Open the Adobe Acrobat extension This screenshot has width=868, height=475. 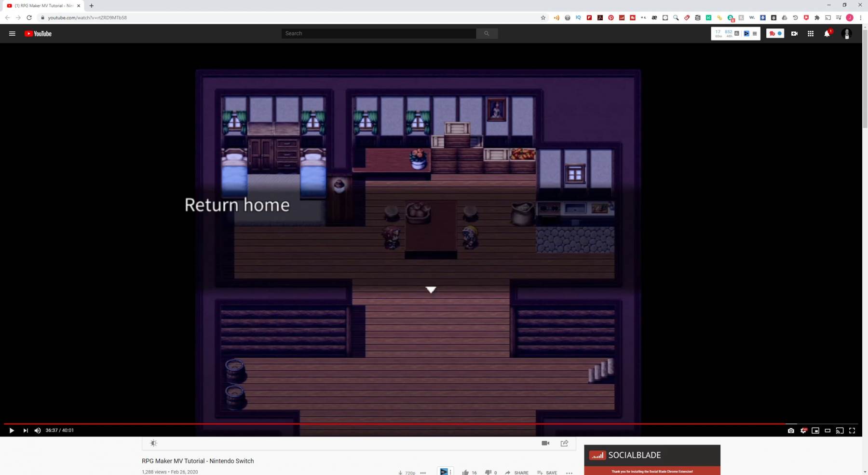coord(600,18)
